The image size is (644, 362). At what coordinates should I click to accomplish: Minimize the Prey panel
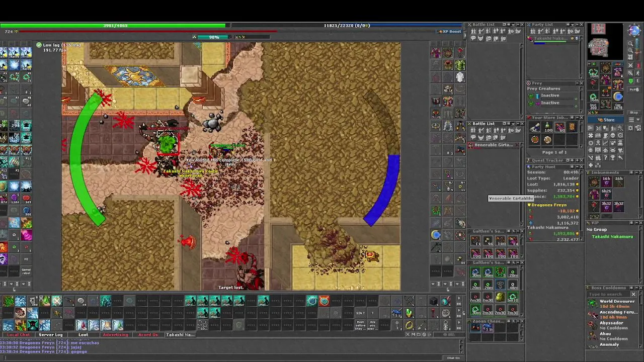577,83
